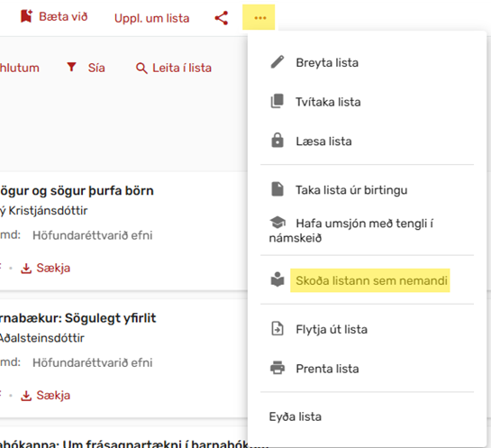Click the printer icon for Prenta lista
The height and width of the screenshot is (448, 491).
tap(277, 368)
